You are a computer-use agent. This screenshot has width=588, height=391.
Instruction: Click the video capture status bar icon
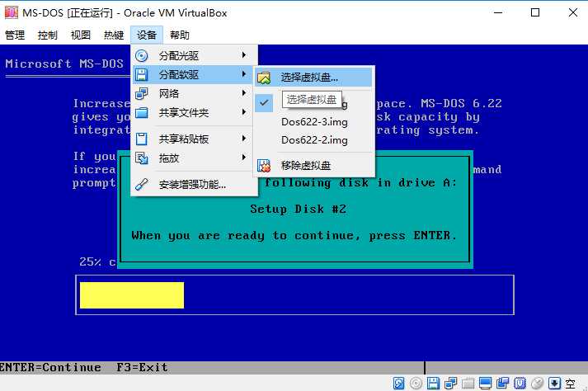pyautogui.click(x=502, y=383)
